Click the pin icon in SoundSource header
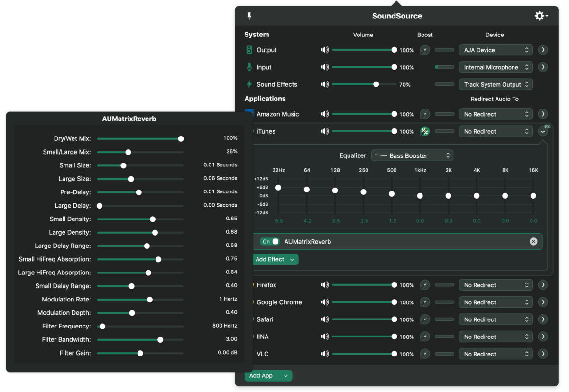This screenshot has height=392, width=569. 249,16
